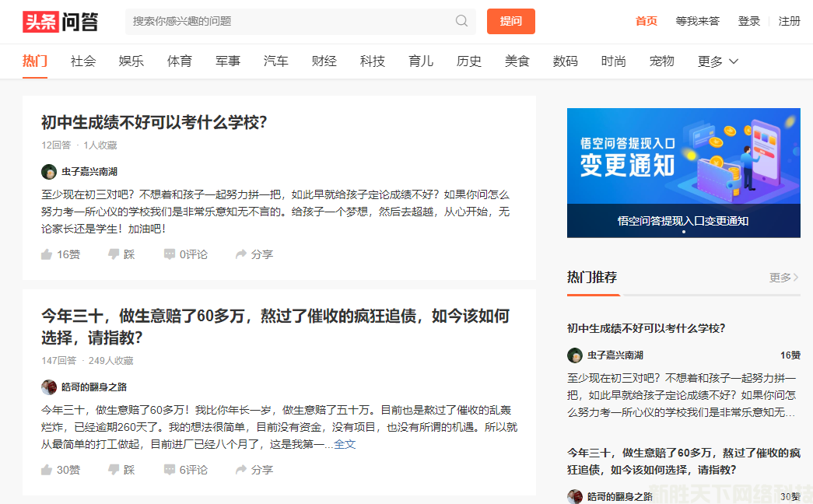Screen dimensions: 813x504
Task: Click the 头条问答 logo
Action: (61, 22)
